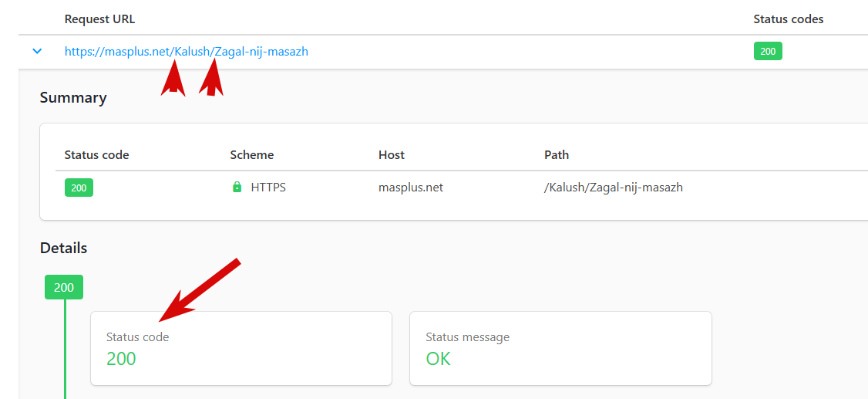Click the green HTTPS lock icon
This screenshot has width=868, height=399.
pos(237,187)
